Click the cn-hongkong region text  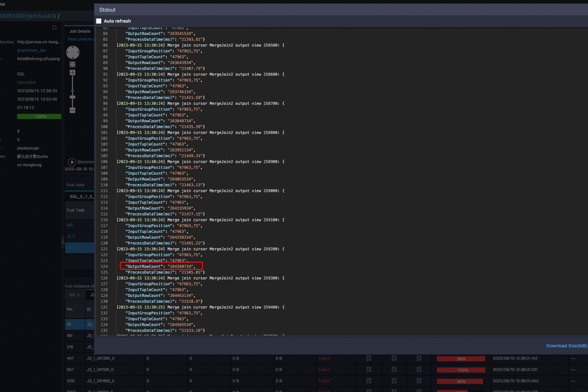29,165
